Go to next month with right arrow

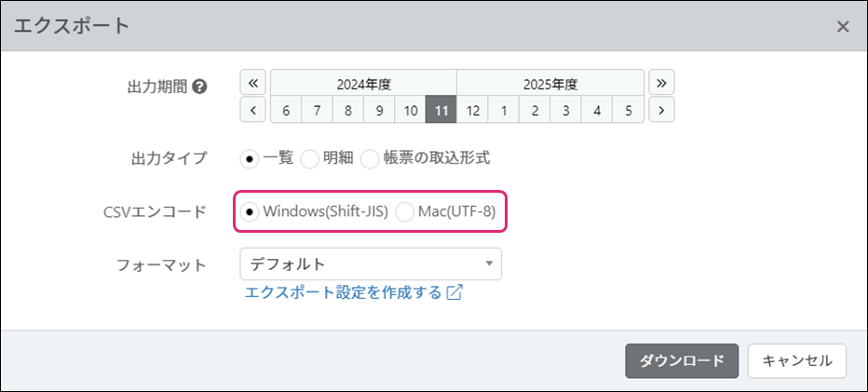661,110
